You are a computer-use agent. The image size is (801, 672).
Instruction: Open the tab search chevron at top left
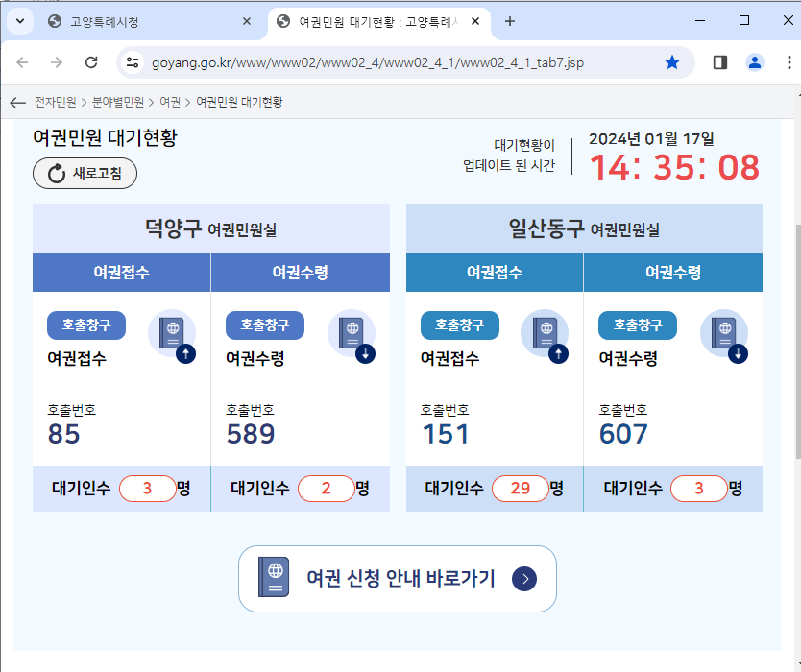19,21
